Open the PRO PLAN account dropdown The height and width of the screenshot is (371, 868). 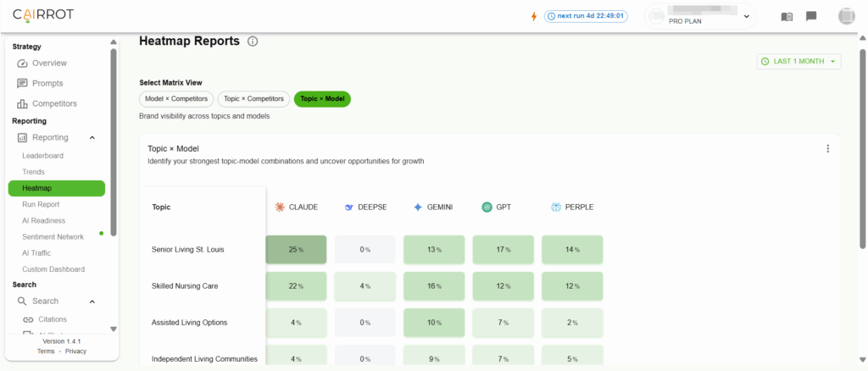(x=699, y=16)
